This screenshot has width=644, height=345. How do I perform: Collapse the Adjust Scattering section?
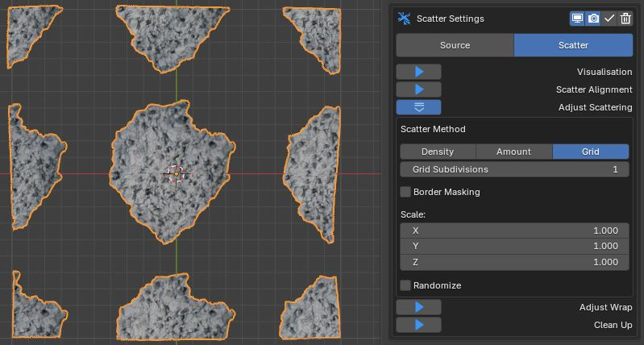click(x=419, y=107)
